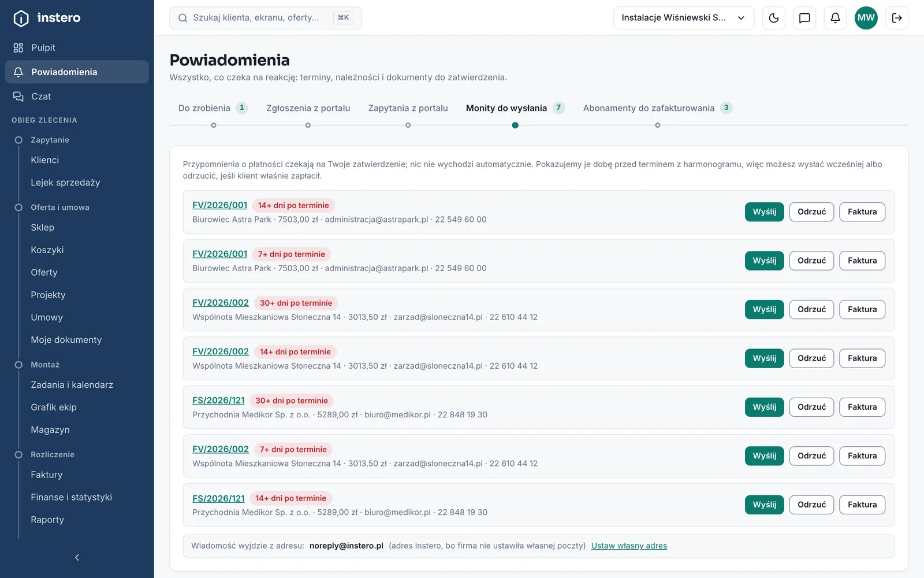Send reminder for FV/2026/002 14+ dni
The width and height of the screenshot is (924, 578).
[x=764, y=358]
